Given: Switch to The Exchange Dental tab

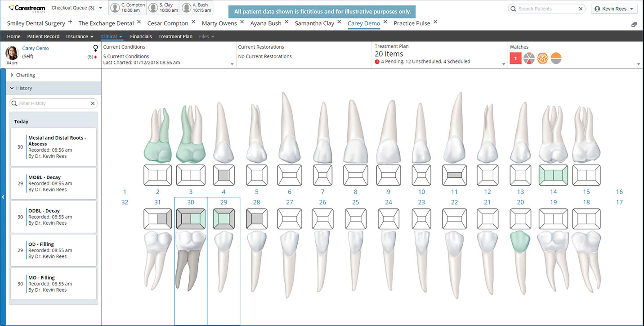Looking at the screenshot, I should point(106,23).
